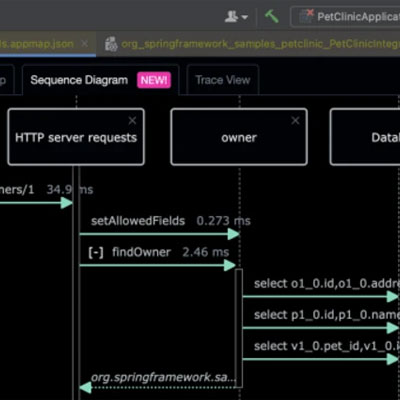Click the 0.273 ms duration value
The height and width of the screenshot is (400, 400).
(223, 221)
